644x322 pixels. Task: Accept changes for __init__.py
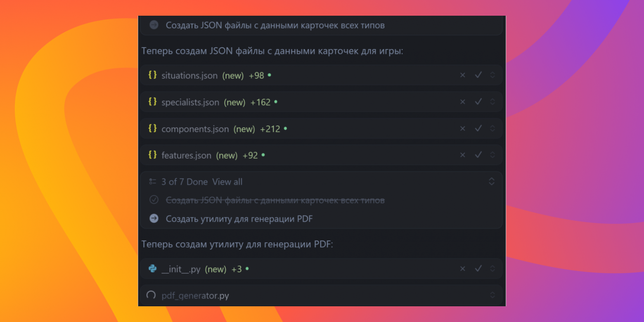tap(478, 269)
